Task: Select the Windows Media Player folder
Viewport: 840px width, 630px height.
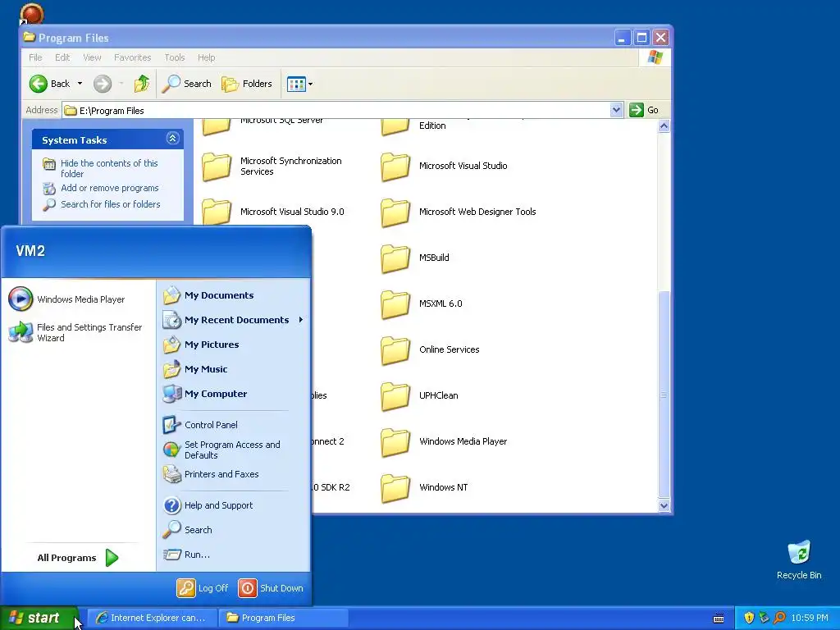Action: (x=444, y=441)
